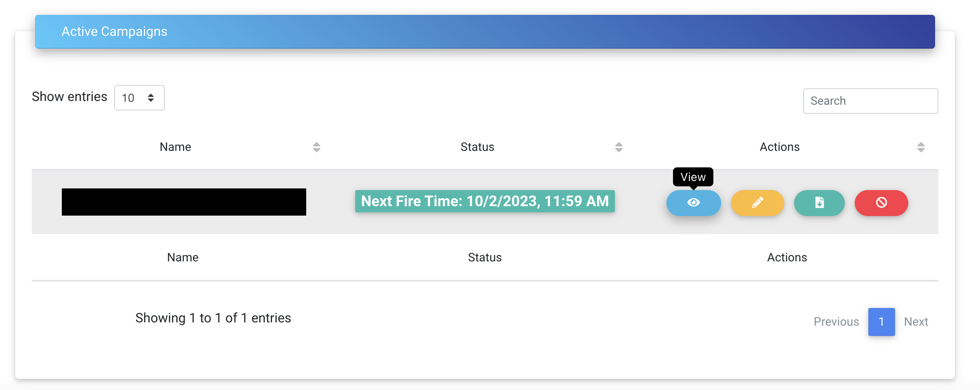Screen dimensions: 980x390
Task: Click the green download report button
Action: coord(819,202)
